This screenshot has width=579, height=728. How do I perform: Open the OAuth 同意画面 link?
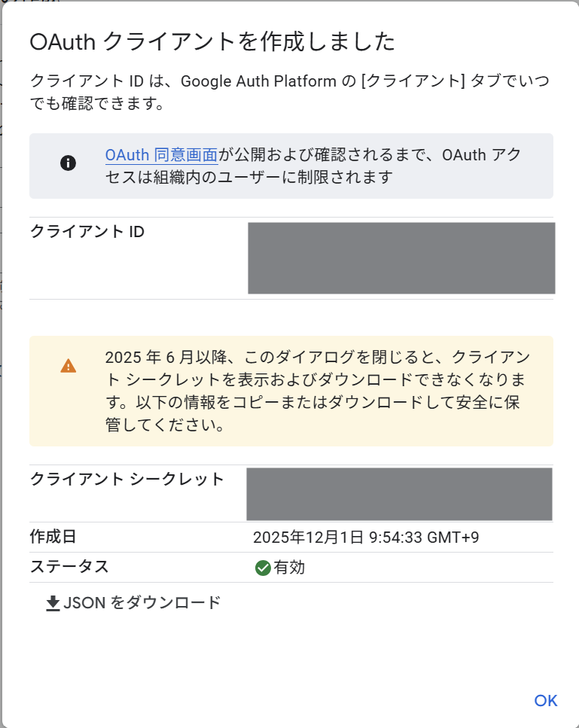coord(160,155)
